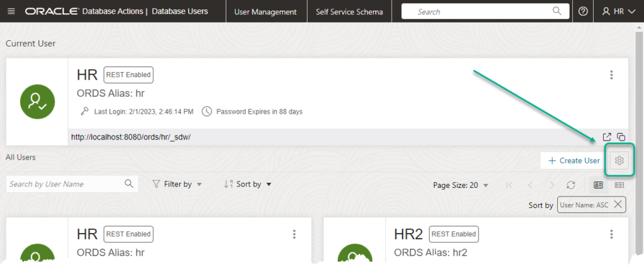The height and width of the screenshot is (270, 644).
Task: Click the Create User button
Action: [574, 161]
